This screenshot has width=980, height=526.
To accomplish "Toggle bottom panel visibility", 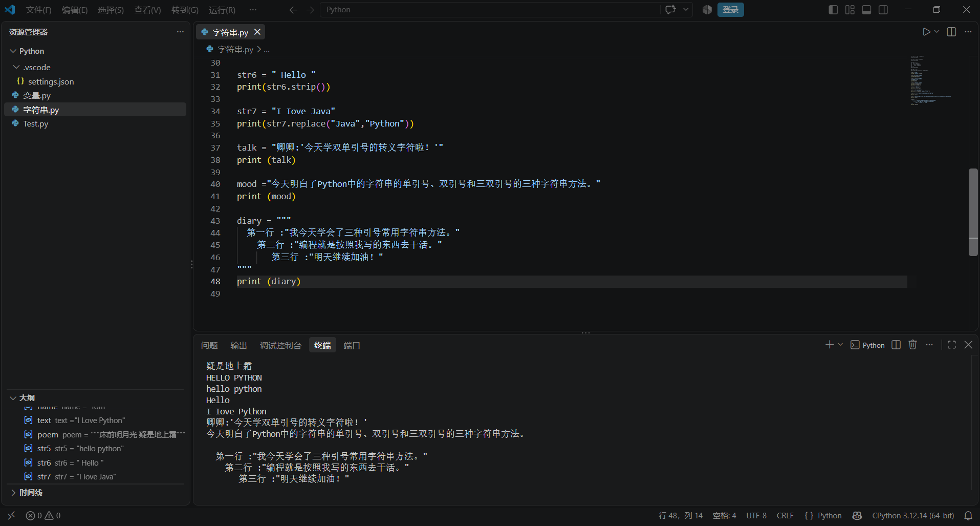I will (866, 10).
